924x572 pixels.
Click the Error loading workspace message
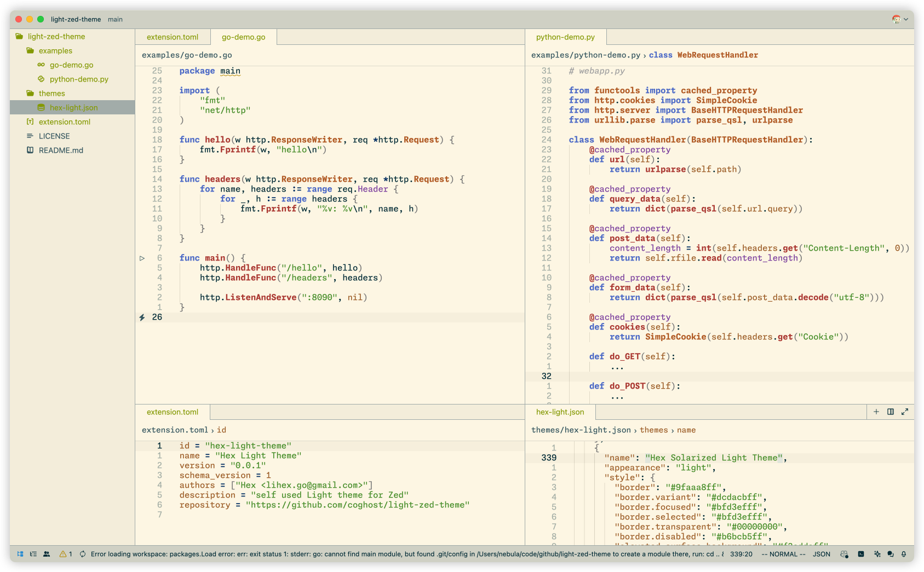(x=408, y=554)
